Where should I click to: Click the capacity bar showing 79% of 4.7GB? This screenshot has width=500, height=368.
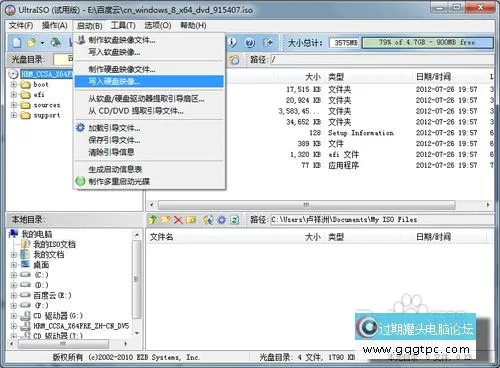pos(427,43)
